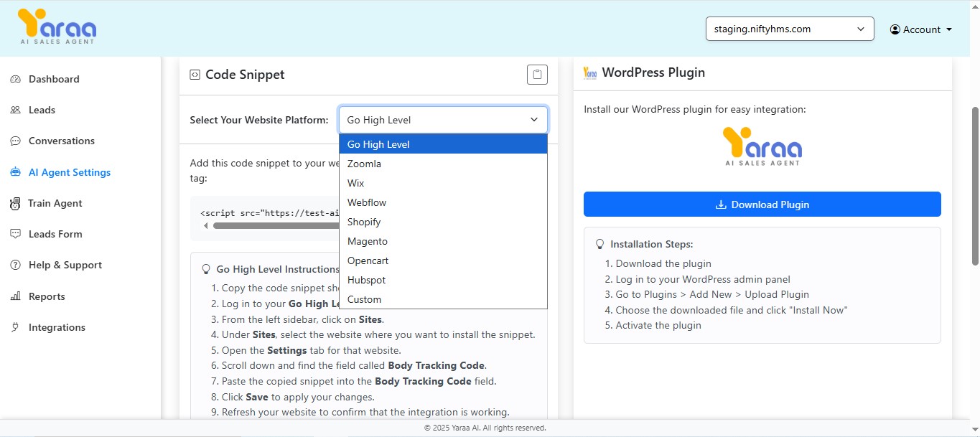Viewport: 980px width, 437px height.
Task: Click the Yaraa AI Sales Agent logo
Action: pyautogui.click(x=57, y=27)
